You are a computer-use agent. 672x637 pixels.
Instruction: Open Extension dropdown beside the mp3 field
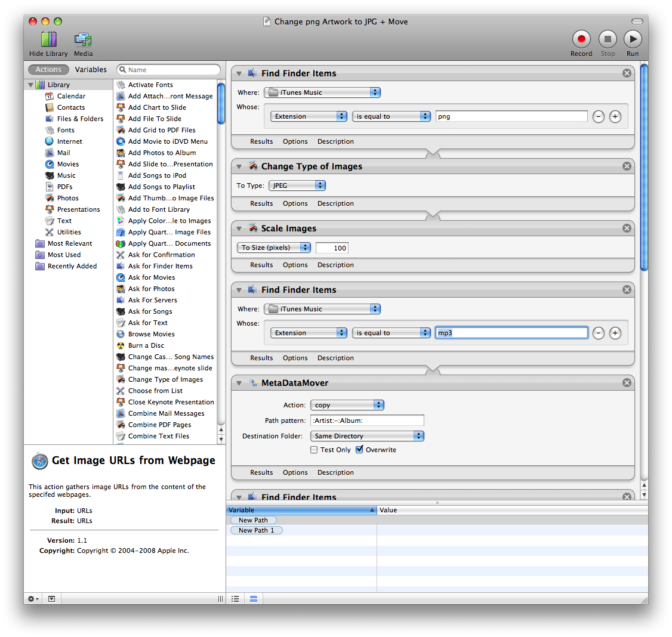point(309,333)
